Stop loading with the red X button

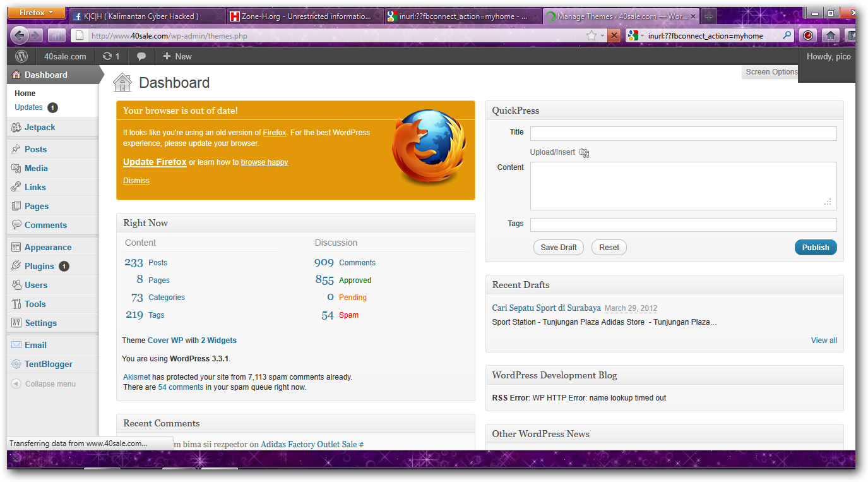[x=614, y=35]
